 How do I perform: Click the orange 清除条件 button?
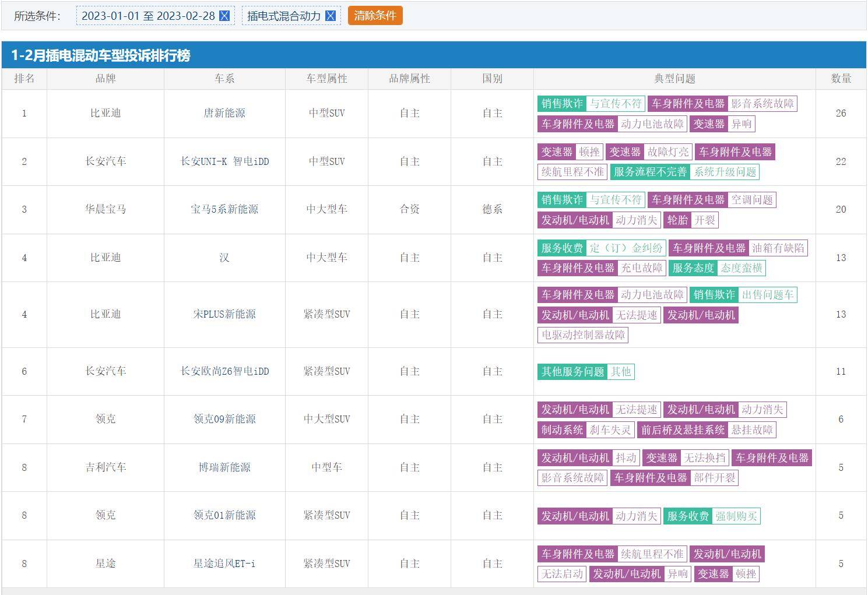(375, 16)
